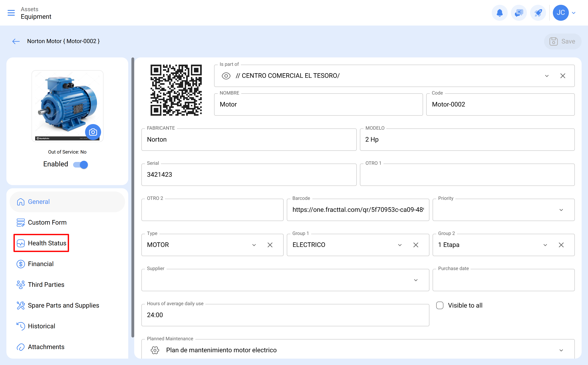588x365 pixels.
Task: Open the chat feedback icon
Action: click(x=519, y=13)
